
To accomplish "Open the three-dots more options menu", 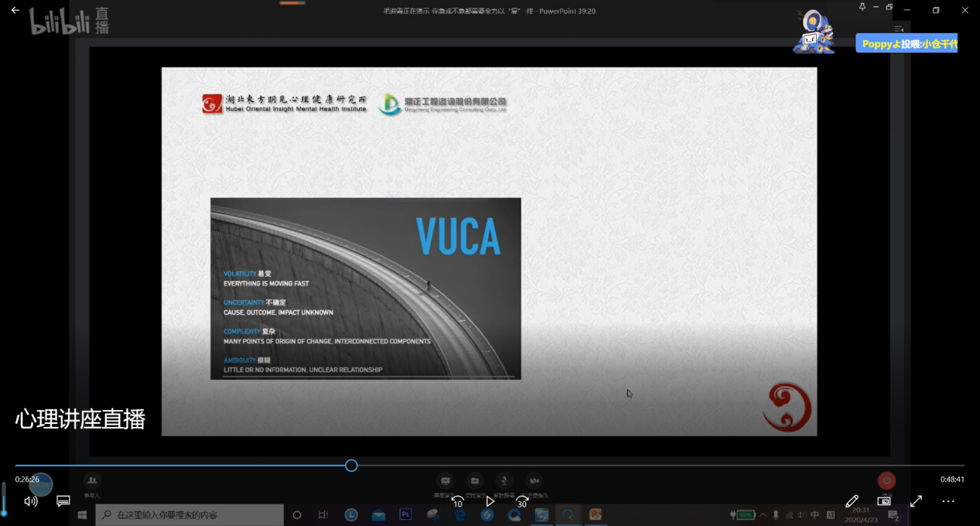I will coord(948,501).
